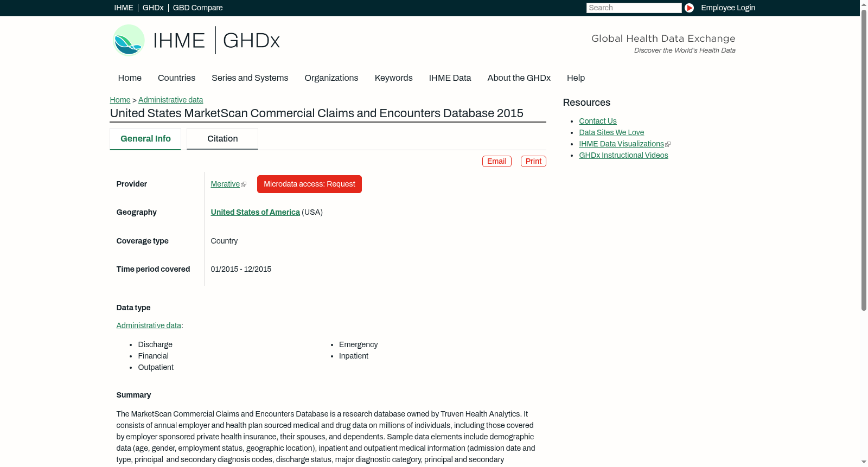Click Microdata access: Request button
868x467 pixels.
pos(309,184)
